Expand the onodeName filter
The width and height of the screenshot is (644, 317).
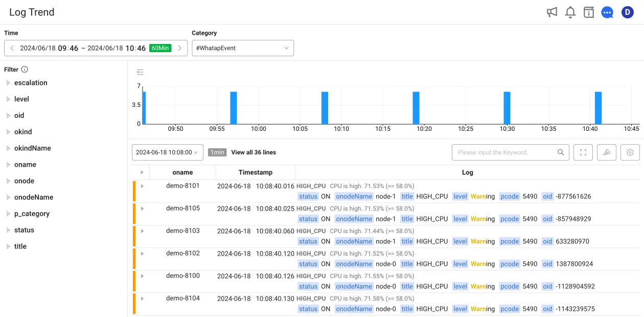(x=8, y=197)
